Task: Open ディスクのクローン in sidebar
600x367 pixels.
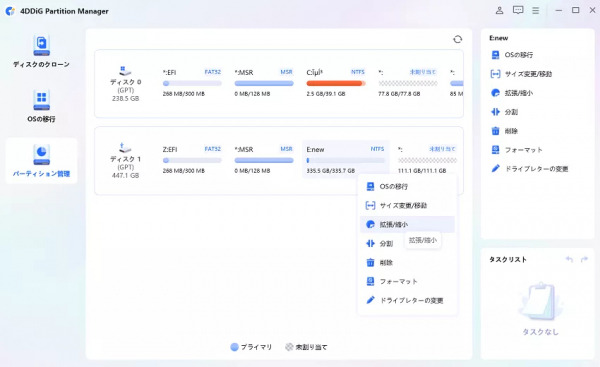Action: coord(41,51)
